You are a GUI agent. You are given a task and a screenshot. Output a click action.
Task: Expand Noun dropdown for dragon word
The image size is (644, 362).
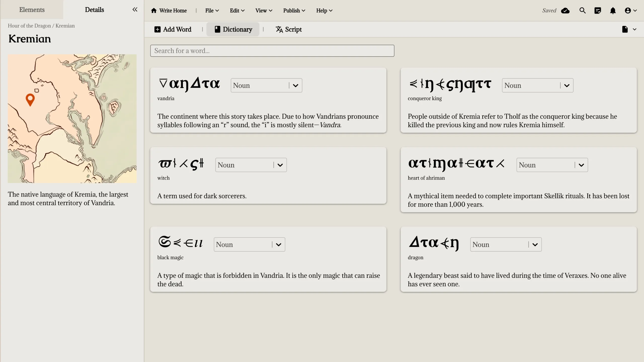[535, 245]
